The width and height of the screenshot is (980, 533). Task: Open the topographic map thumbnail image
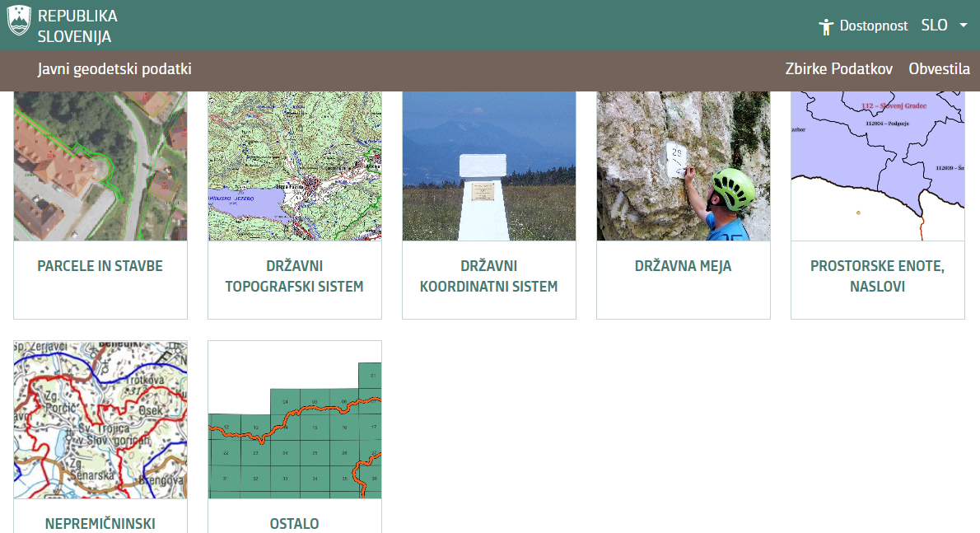pos(295,166)
